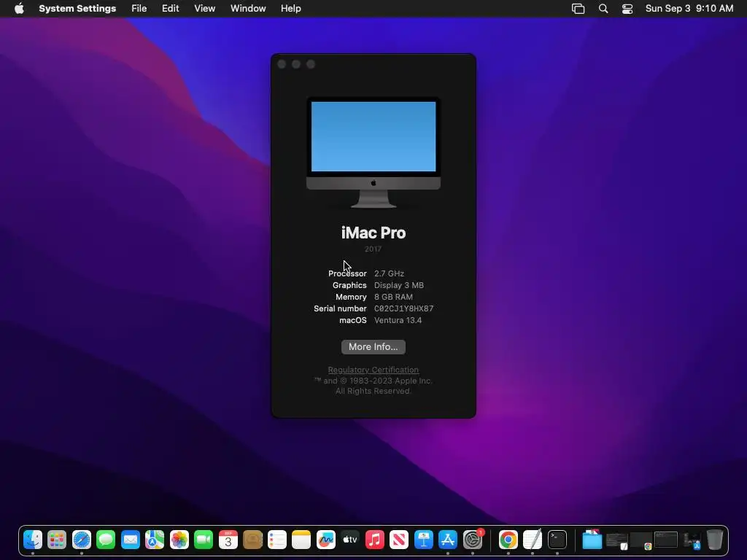This screenshot has width=747, height=560.
Task: Click the iMac Pro computer image
Action: pos(373,153)
